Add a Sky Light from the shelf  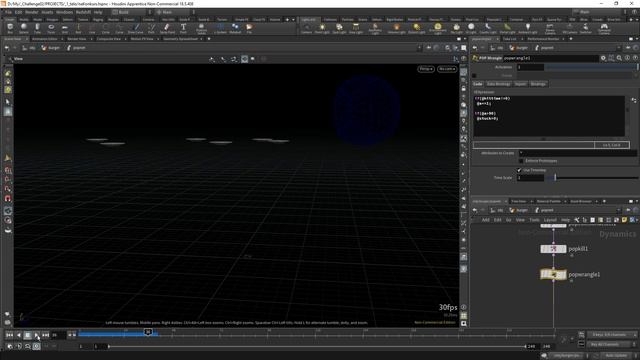456,28
